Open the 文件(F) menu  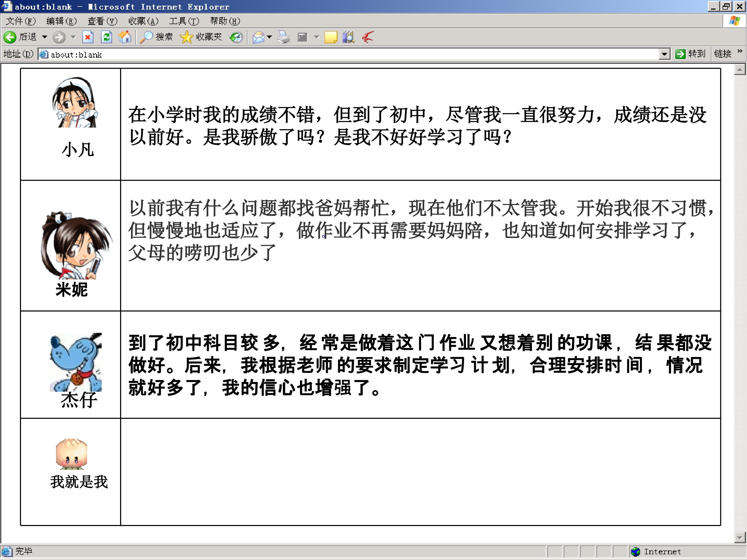(x=21, y=21)
